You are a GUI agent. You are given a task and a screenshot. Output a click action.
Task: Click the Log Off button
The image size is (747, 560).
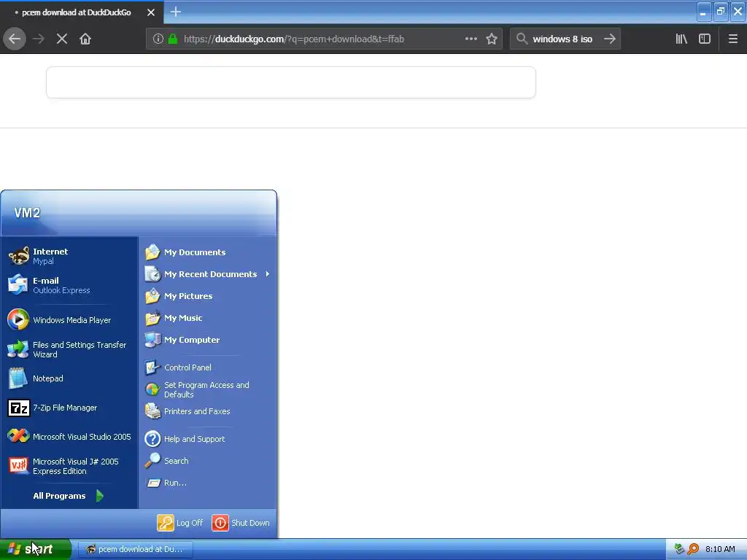click(181, 523)
